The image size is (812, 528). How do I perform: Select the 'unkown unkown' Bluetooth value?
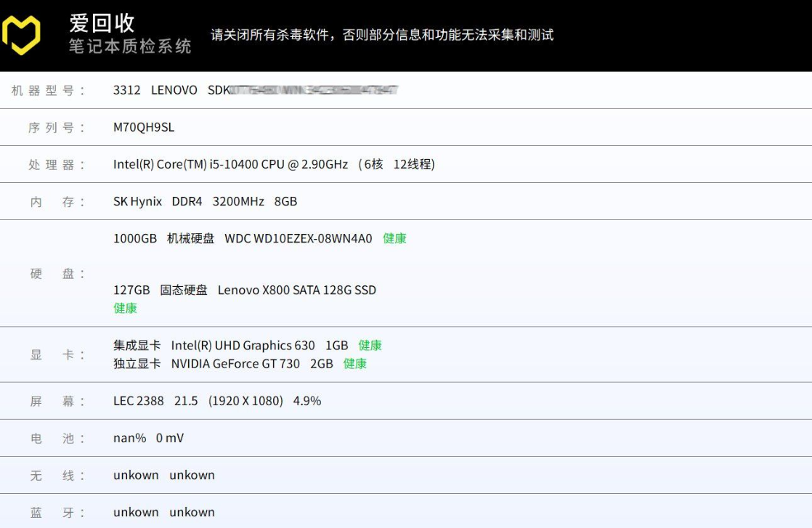(164, 513)
